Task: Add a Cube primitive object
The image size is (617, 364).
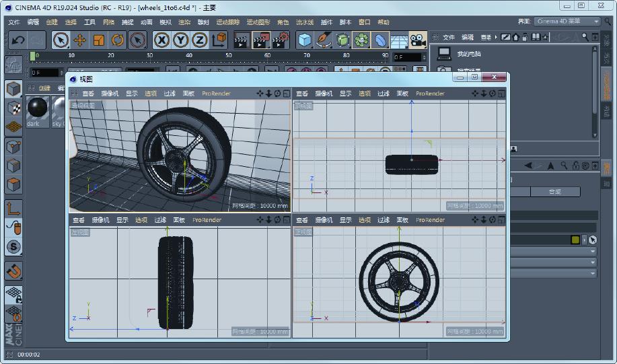Action: [x=305, y=40]
